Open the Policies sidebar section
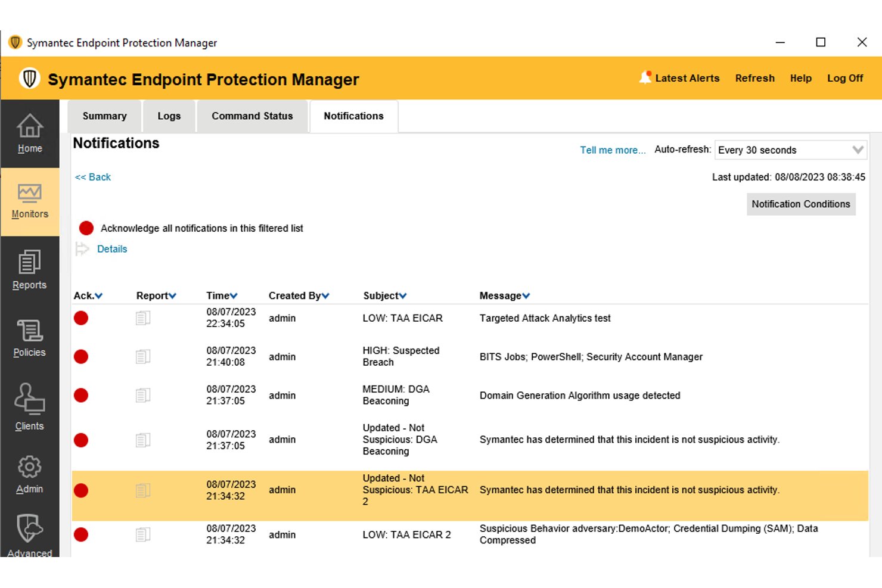 (x=30, y=338)
